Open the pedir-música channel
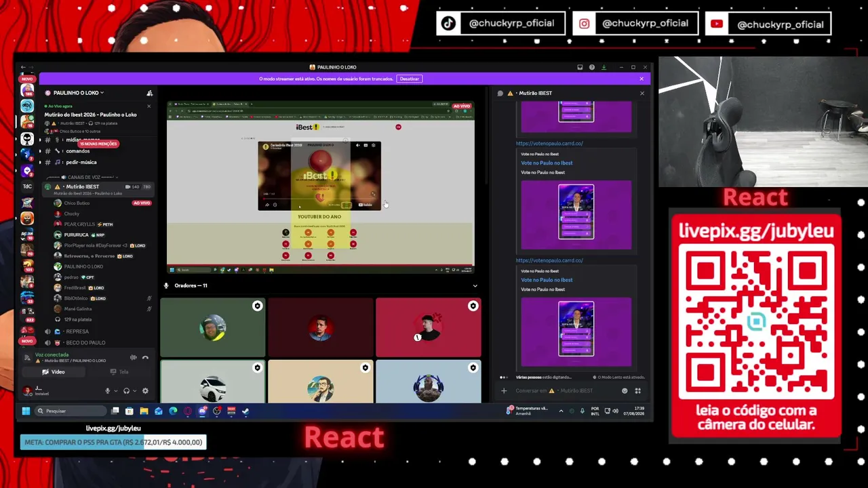The height and width of the screenshot is (488, 868). click(81, 162)
